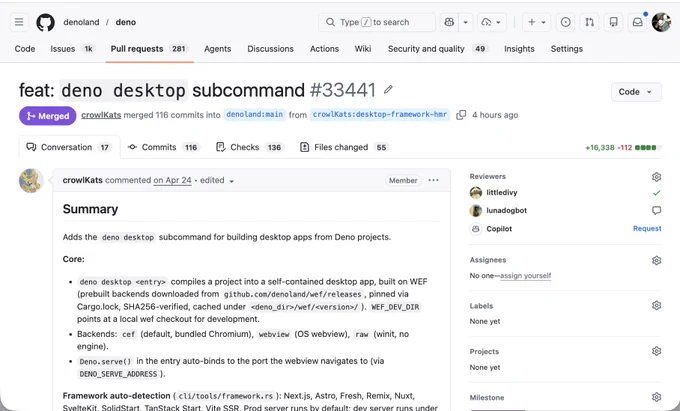
Task: View littledivy approval checkmark status
Action: tap(657, 192)
